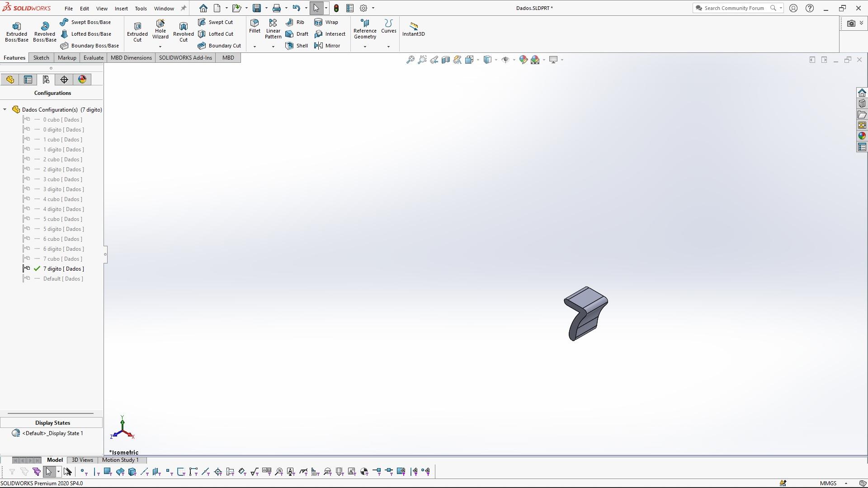
Task: Pin the menu bar
Action: [184, 8]
